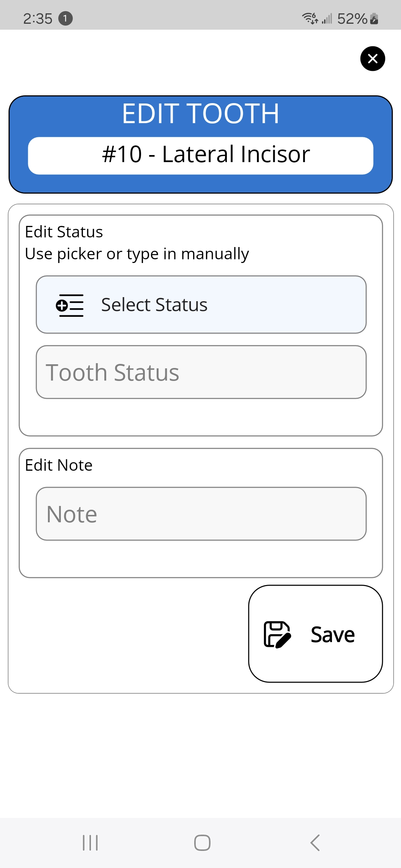Tap the 2:35 clock in status bar
The height and width of the screenshot is (868, 401).
point(38,19)
